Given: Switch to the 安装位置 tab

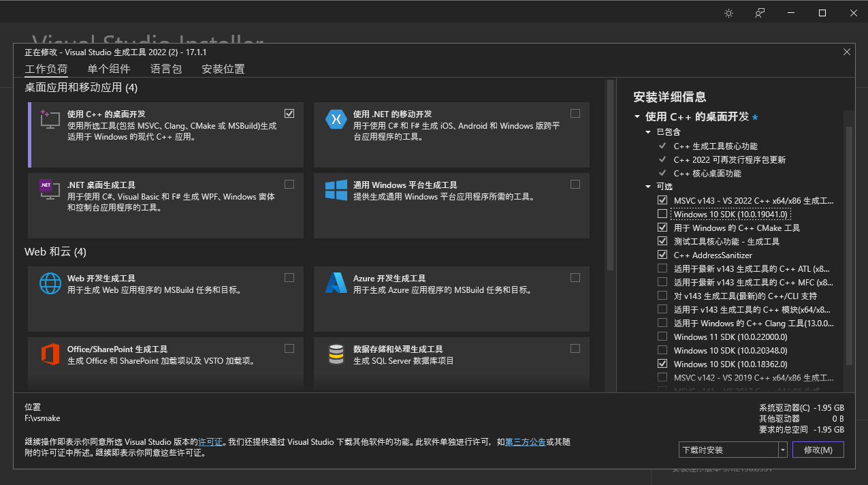Looking at the screenshot, I should click(x=223, y=69).
